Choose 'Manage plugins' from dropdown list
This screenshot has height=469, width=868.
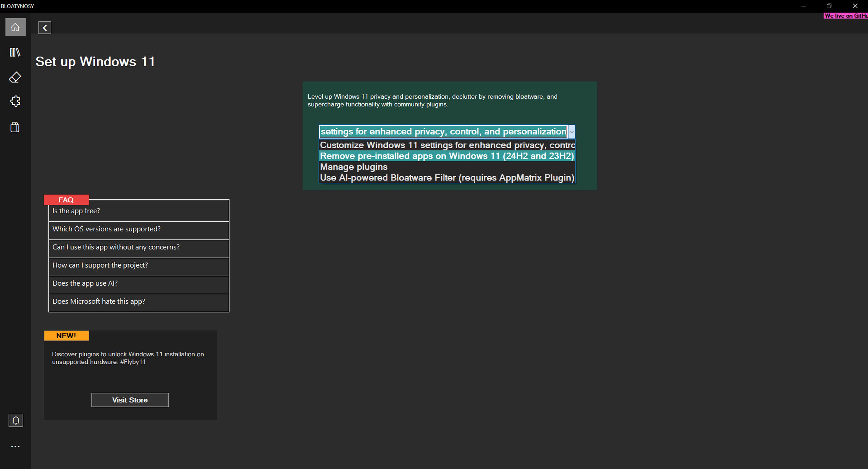pos(447,167)
